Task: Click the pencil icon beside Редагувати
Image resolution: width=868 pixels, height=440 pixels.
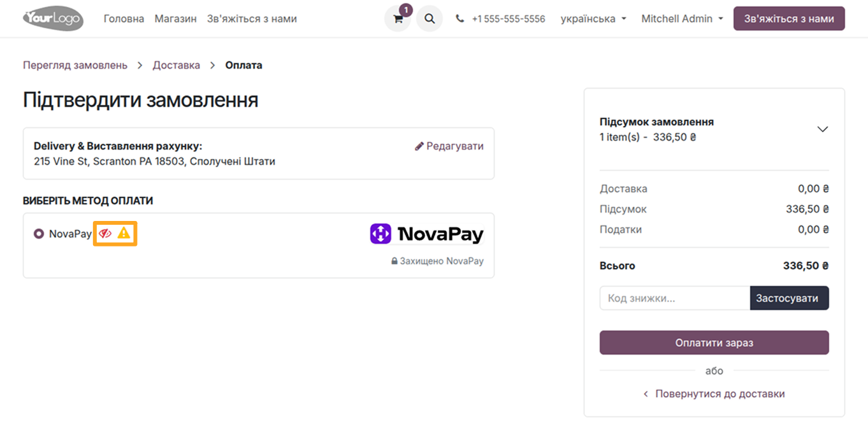Action: [419, 146]
